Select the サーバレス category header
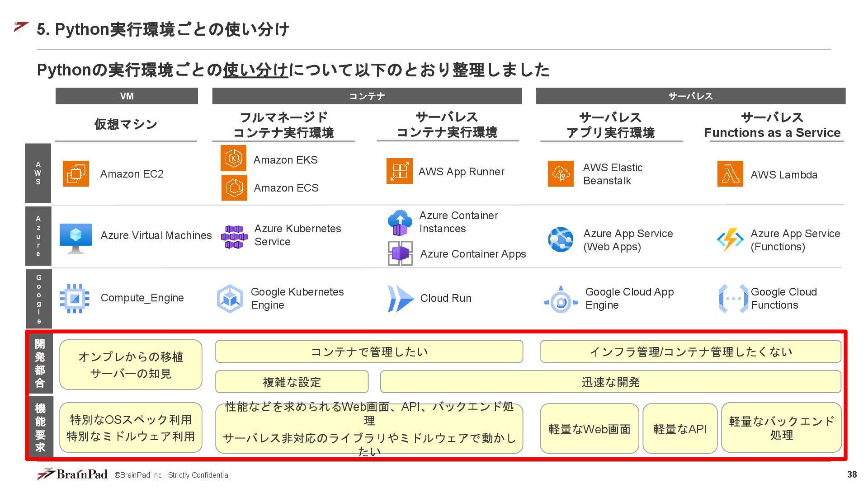Screen dimensions: 868x488 [x=691, y=96]
